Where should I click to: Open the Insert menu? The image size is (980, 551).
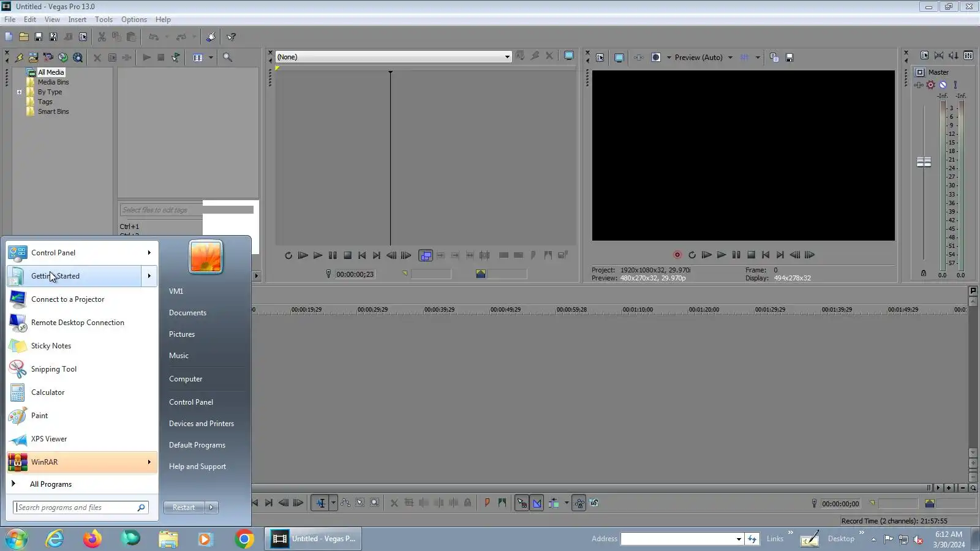77,20
